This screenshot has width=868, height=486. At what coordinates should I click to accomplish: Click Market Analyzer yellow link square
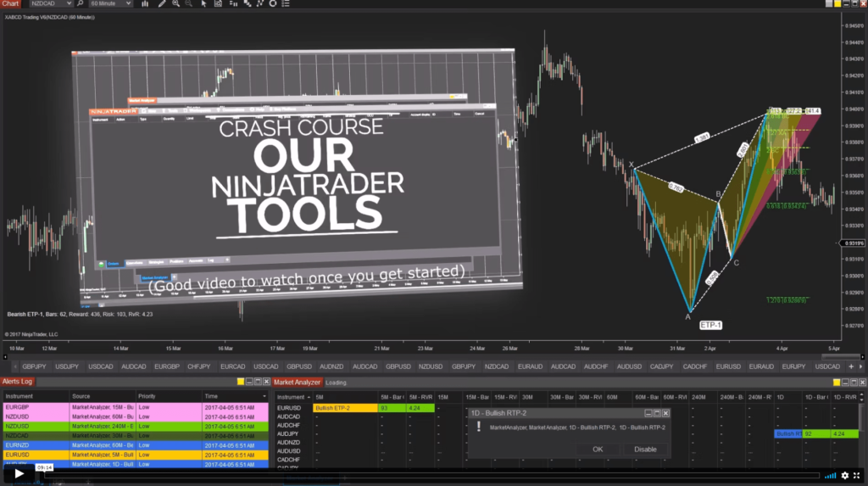[x=837, y=383]
